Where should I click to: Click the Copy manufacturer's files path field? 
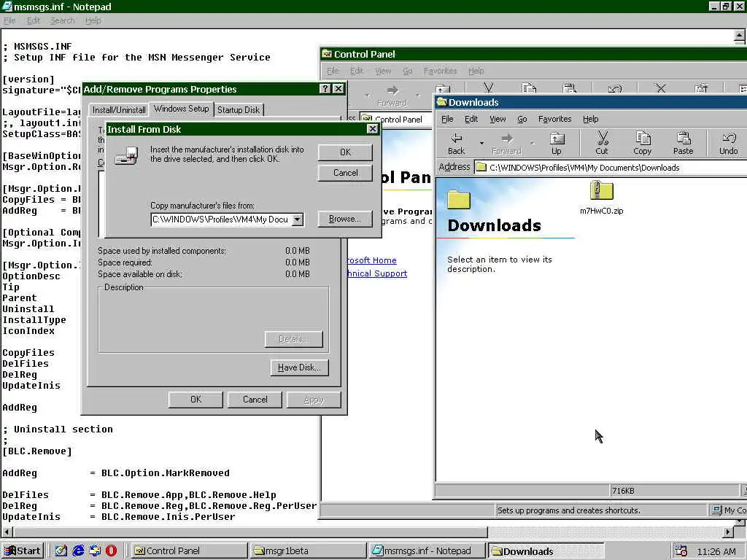click(221, 219)
